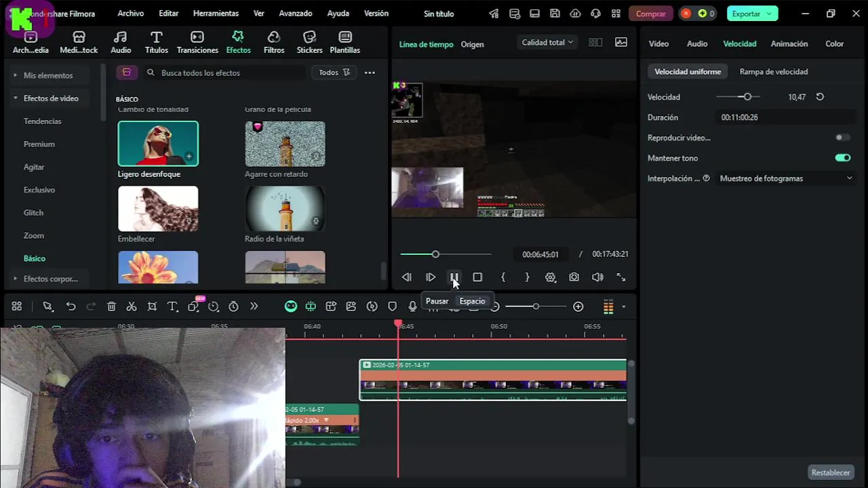This screenshot has height=488, width=868.
Task: Click the effects search input field
Action: (224, 73)
